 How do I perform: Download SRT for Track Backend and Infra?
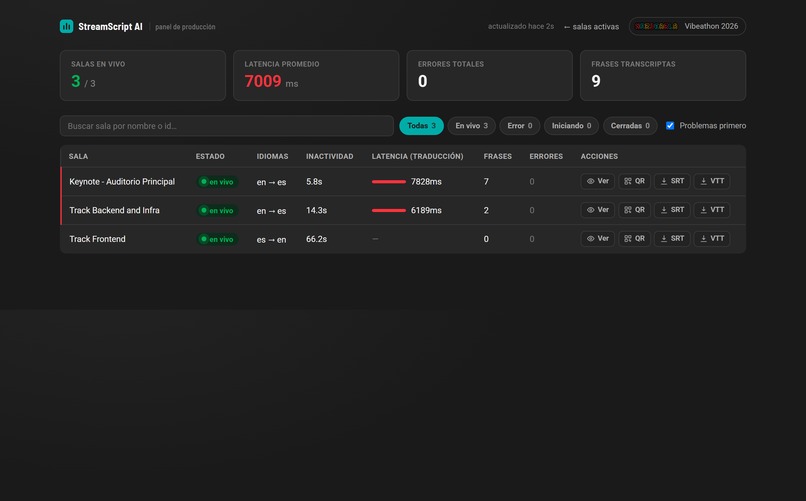(672, 210)
